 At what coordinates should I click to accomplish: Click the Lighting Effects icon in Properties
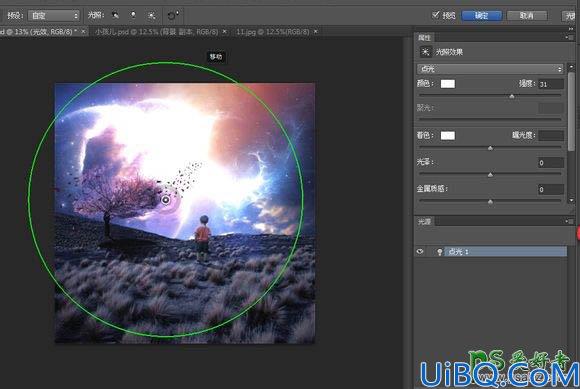426,52
